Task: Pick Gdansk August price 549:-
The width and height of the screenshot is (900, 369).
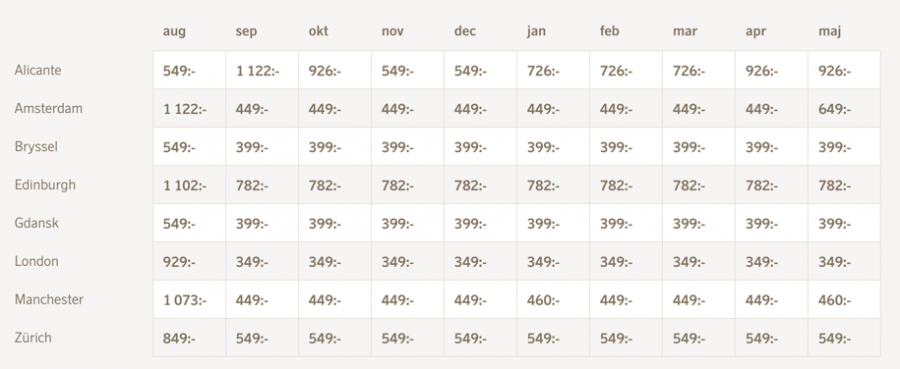Action: [179, 224]
